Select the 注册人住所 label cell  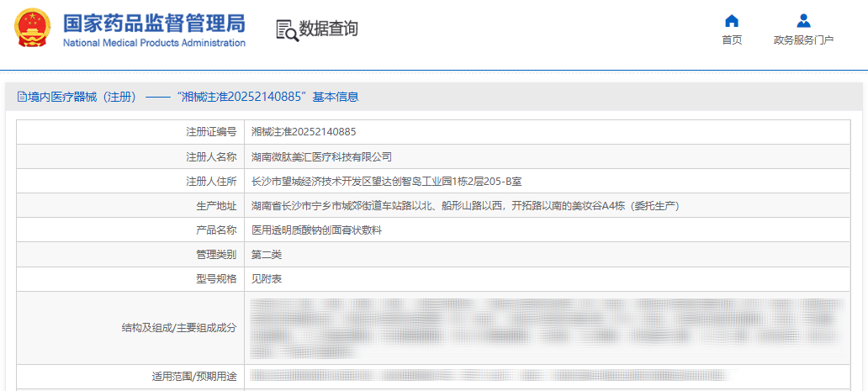pos(130,182)
